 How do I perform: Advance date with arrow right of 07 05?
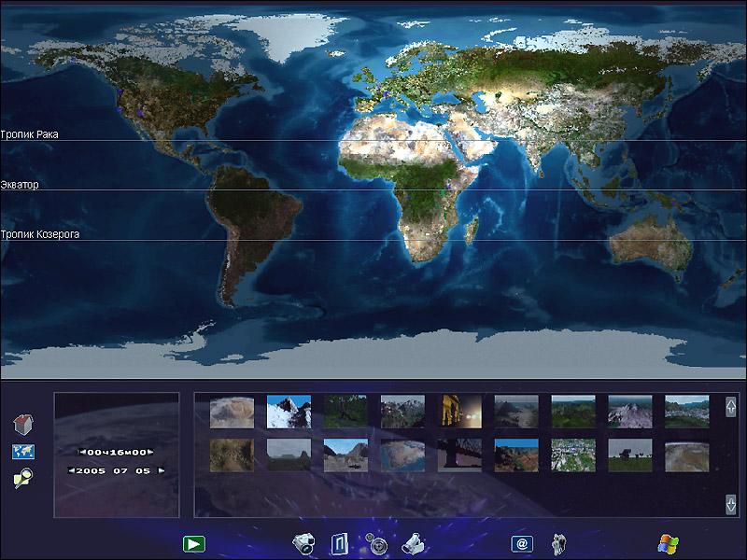(x=161, y=470)
